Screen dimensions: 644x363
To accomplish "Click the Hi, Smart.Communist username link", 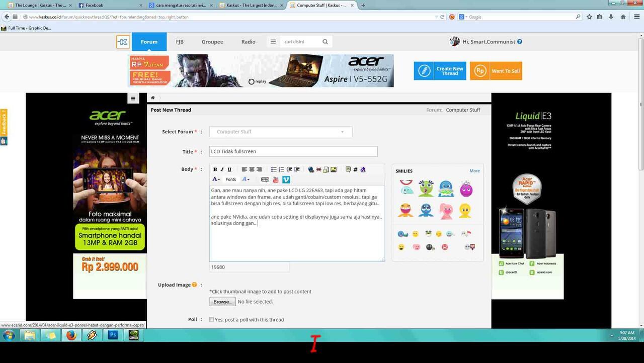I will [489, 42].
